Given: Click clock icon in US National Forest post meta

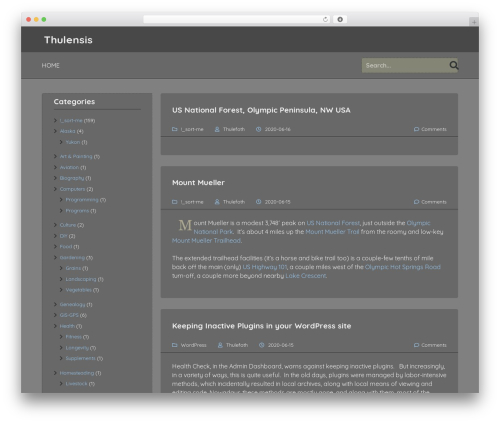Looking at the screenshot, I should pos(258,129).
